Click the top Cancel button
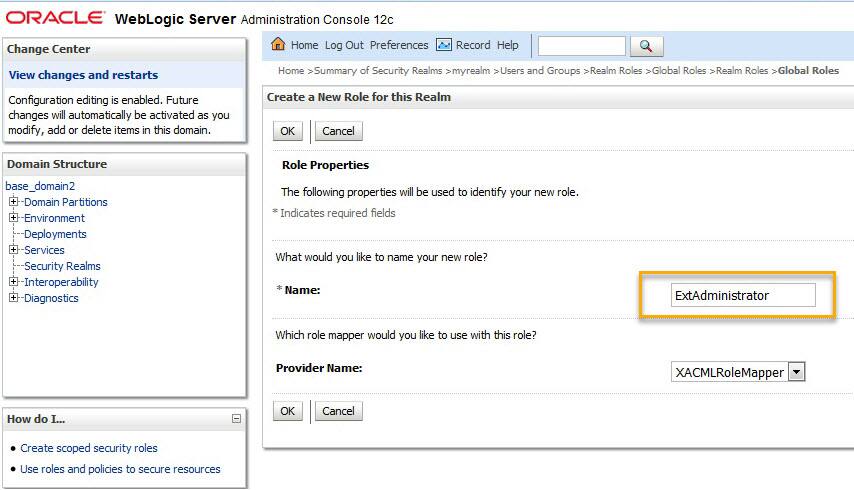Screen dimensions: 854x490 pos(338,131)
